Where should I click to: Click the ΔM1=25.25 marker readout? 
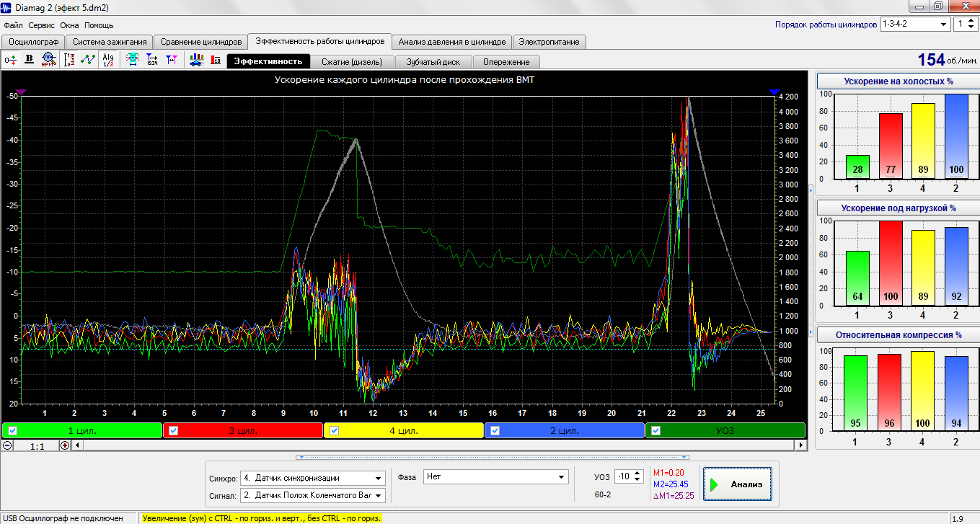[x=673, y=495]
